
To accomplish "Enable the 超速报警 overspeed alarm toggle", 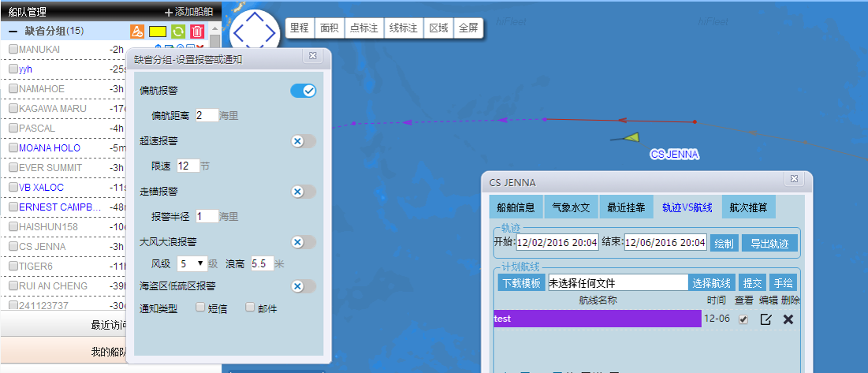I will pos(304,141).
